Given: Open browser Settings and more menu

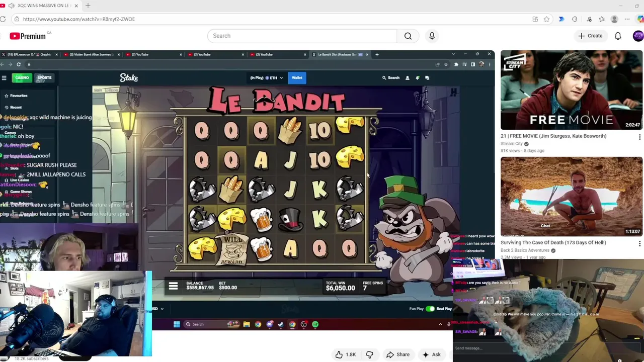Looking at the screenshot, I should point(627,19).
